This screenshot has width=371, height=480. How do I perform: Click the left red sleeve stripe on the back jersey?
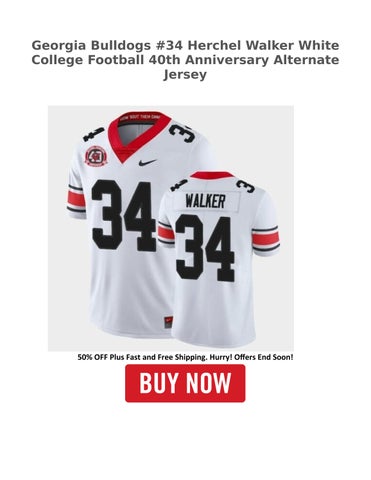coord(166,232)
